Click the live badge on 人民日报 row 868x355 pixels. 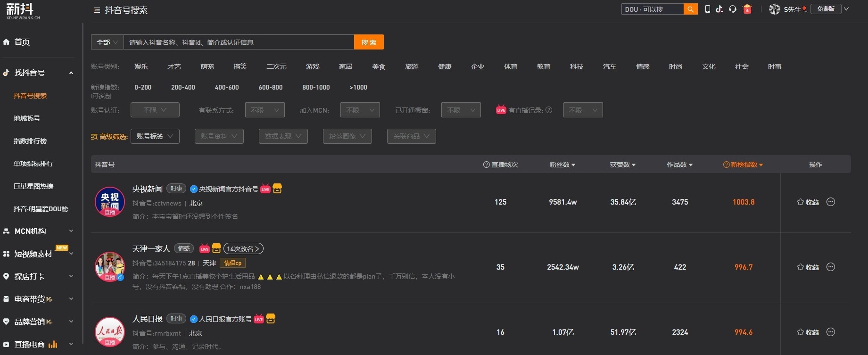pos(259,319)
